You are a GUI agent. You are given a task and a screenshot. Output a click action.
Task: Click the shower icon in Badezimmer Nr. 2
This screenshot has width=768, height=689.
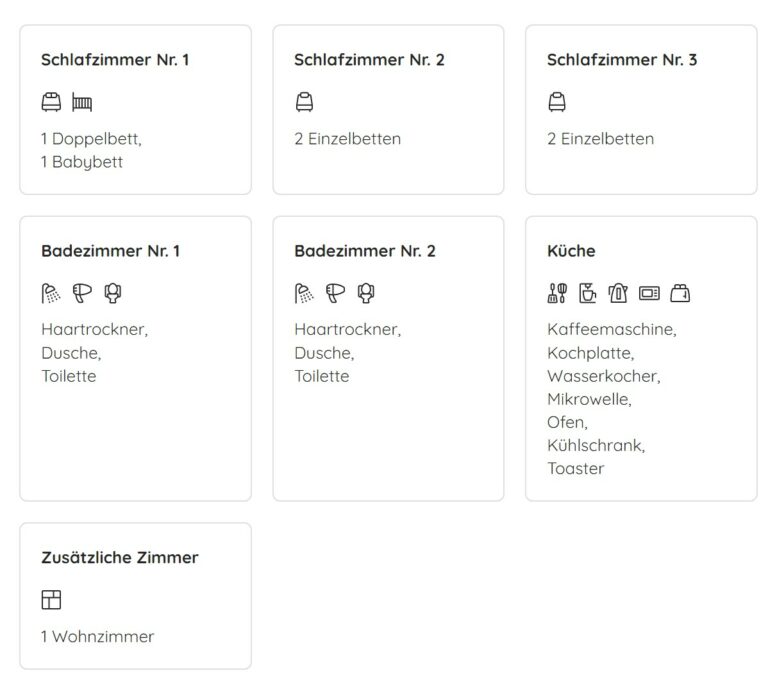pos(304,293)
